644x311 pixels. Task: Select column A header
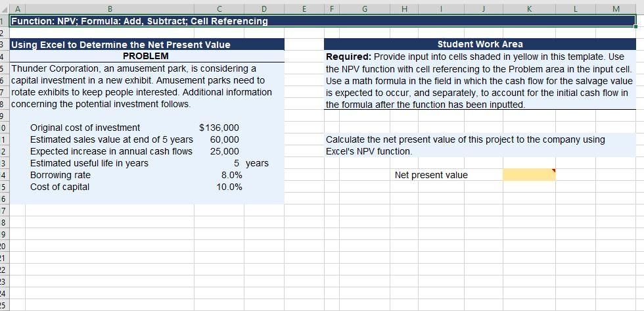[18, 8]
